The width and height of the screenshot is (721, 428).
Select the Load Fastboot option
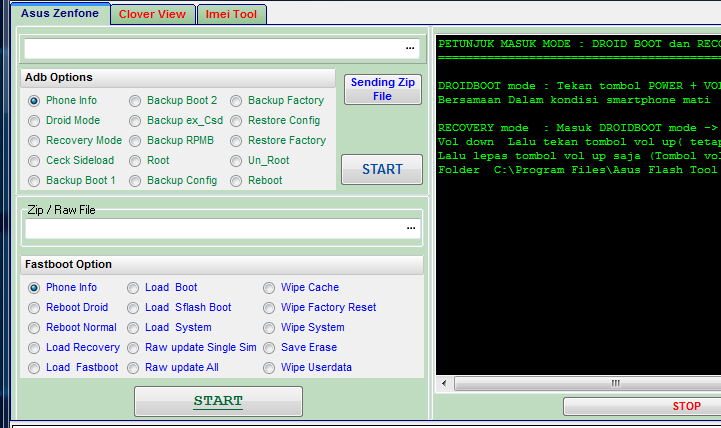point(34,368)
